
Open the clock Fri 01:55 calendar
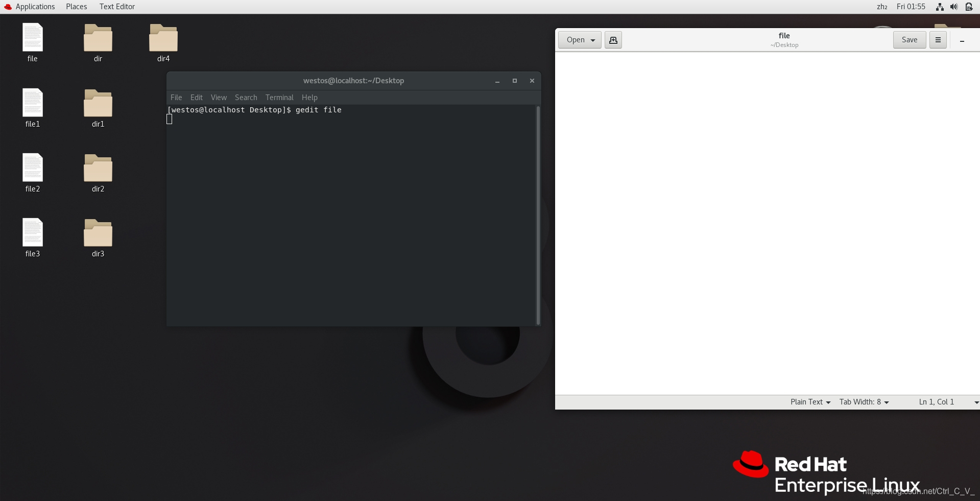coord(911,7)
